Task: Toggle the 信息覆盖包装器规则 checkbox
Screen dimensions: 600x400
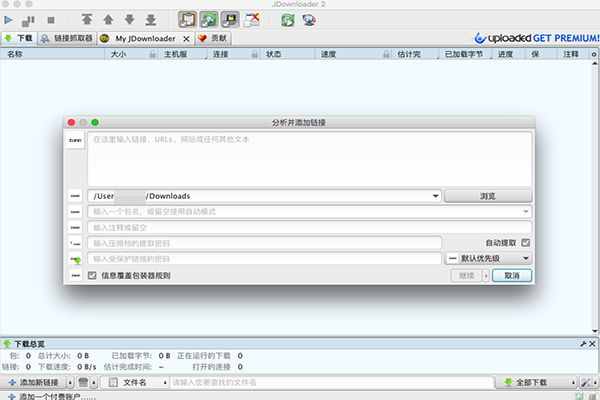Action: 93,275
